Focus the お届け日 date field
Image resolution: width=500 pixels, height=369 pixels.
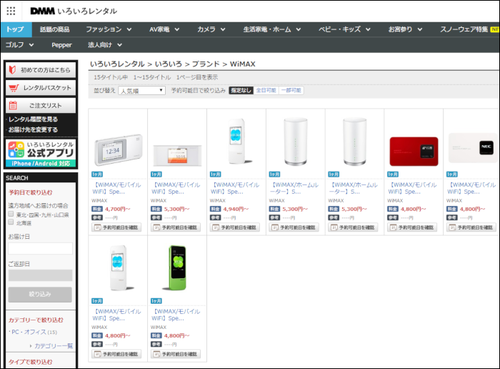tap(40, 249)
